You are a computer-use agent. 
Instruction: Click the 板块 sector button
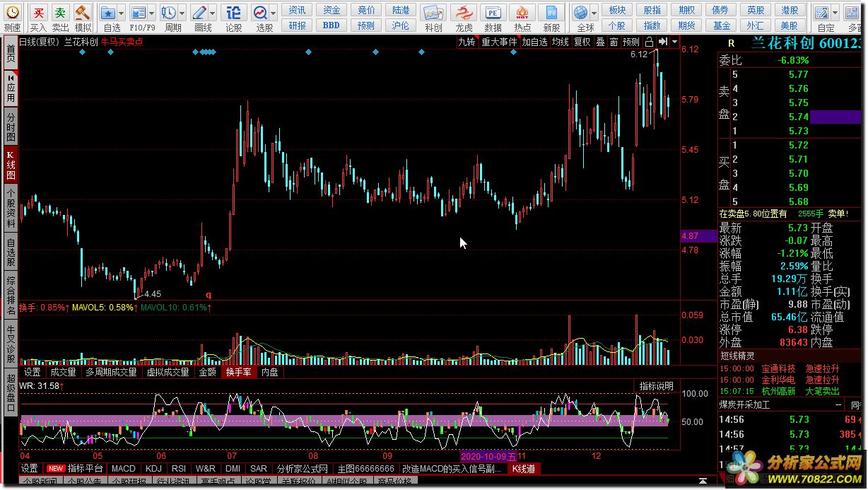pyautogui.click(x=617, y=10)
